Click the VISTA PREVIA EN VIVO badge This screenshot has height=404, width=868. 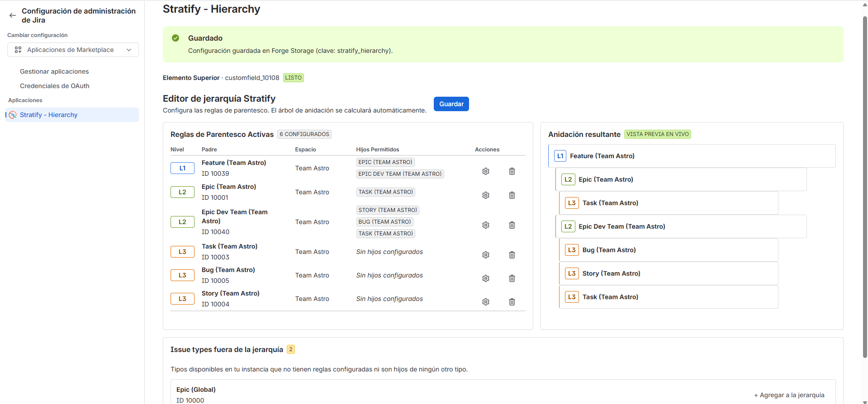tap(658, 134)
